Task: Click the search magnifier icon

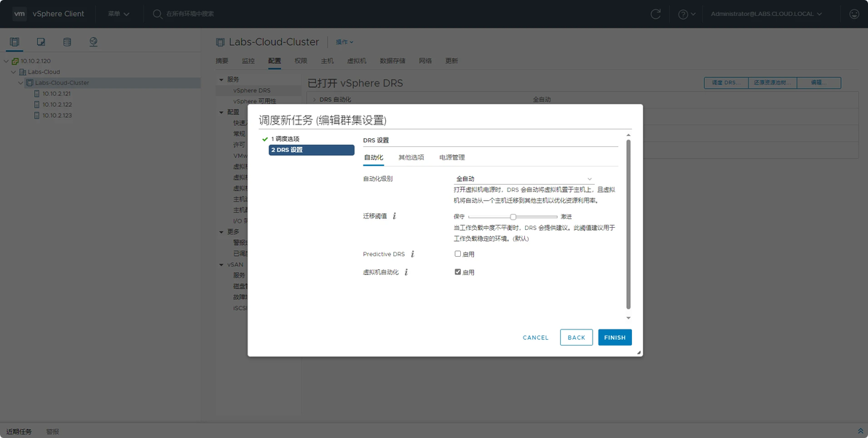Action: [157, 14]
